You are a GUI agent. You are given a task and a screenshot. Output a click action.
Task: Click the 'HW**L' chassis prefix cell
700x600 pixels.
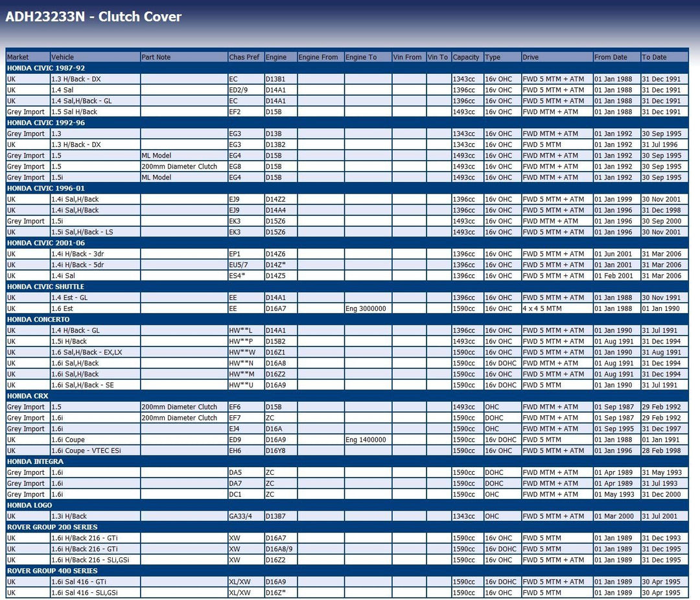(x=246, y=331)
